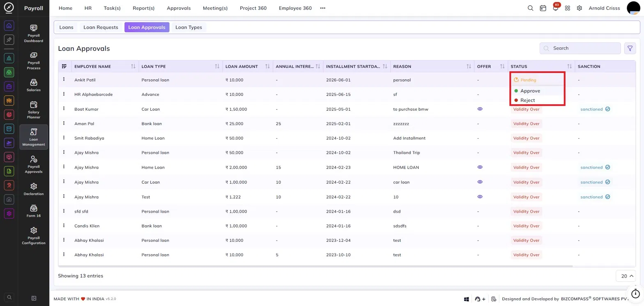Open the stopwatch timer icon bottom-right
Image resolution: width=644 pixels, height=306 pixels.
635,294
